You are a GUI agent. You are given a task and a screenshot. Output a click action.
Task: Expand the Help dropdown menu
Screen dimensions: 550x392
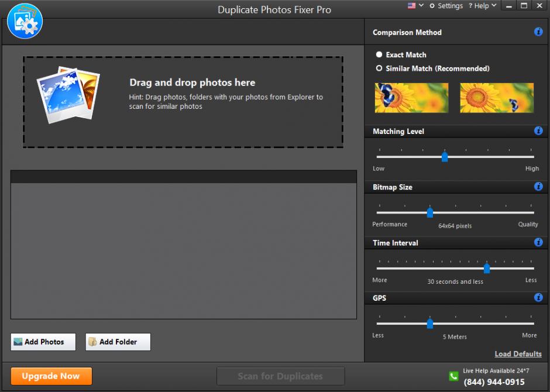[x=482, y=6]
